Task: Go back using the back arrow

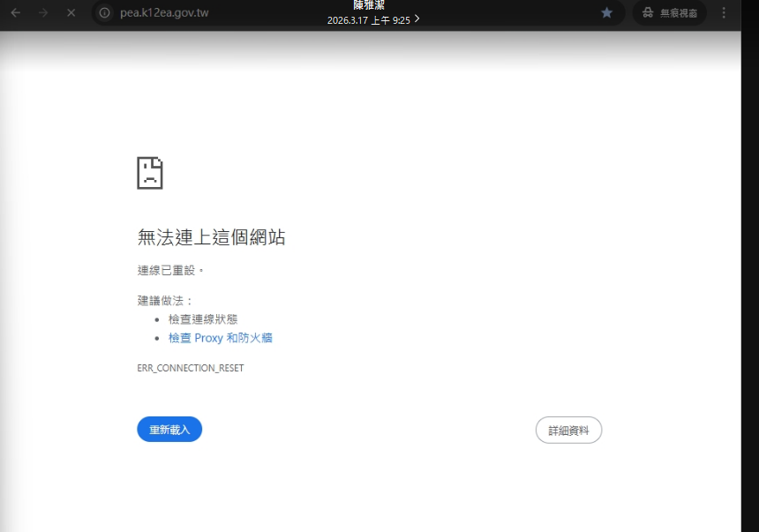Action: click(x=16, y=12)
